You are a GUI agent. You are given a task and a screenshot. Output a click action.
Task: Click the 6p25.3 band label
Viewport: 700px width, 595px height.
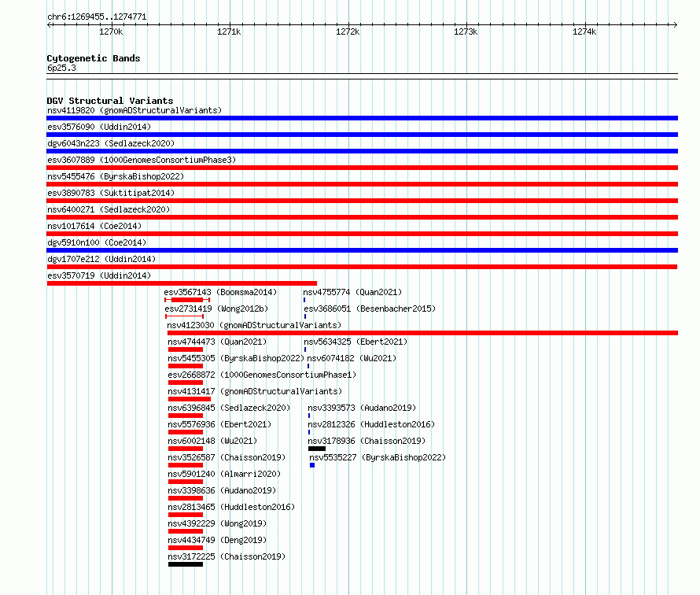click(61, 68)
